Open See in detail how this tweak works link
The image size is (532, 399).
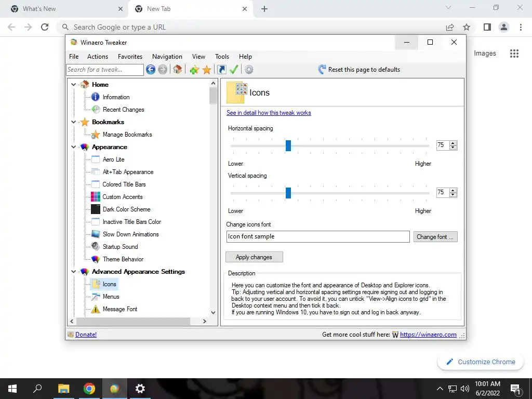point(269,113)
